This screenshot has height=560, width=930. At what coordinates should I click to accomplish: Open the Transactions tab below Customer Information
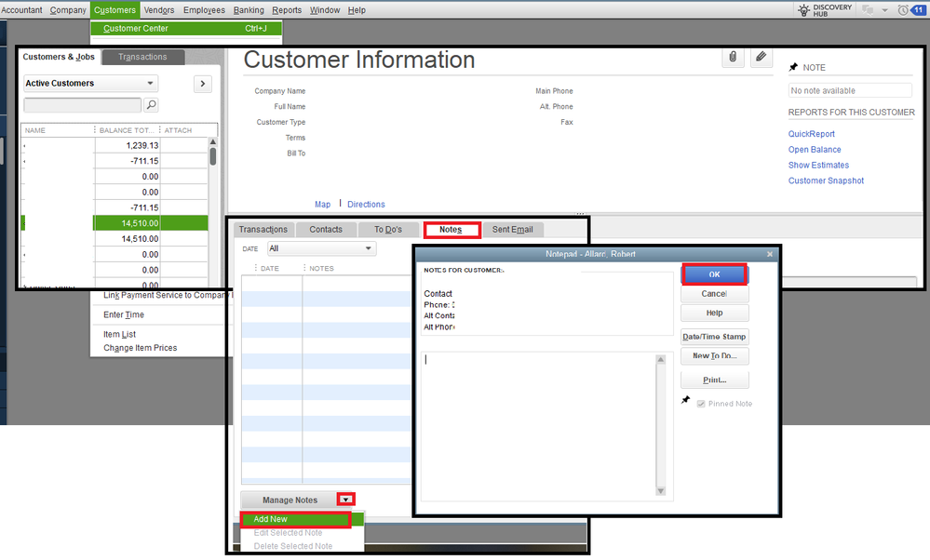point(263,230)
